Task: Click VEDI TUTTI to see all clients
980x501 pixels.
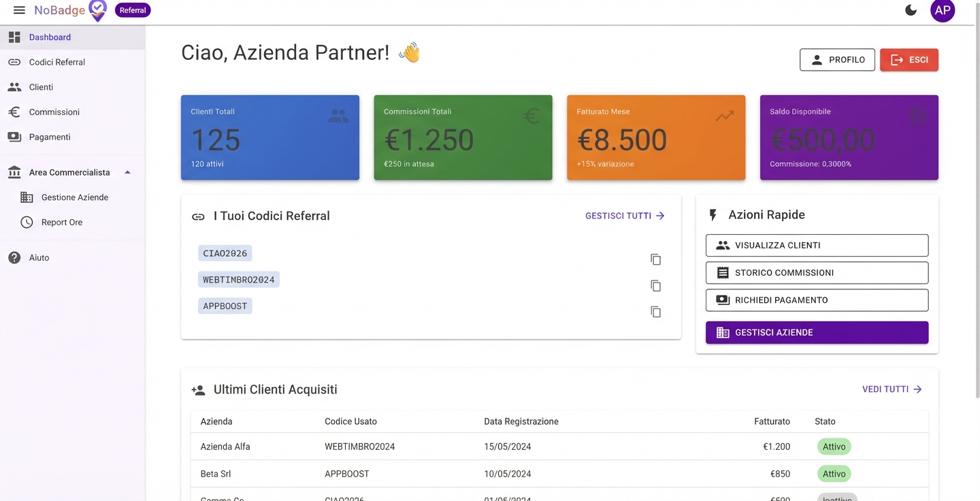Action: pyautogui.click(x=891, y=389)
